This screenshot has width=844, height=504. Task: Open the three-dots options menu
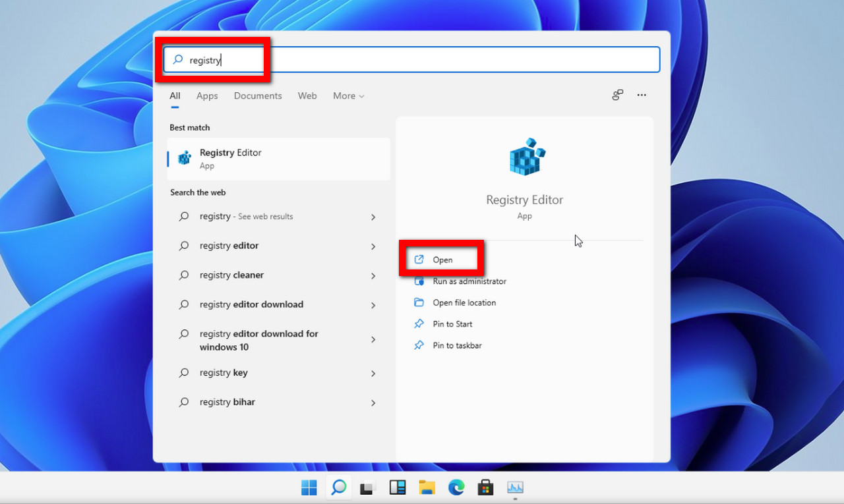click(642, 96)
